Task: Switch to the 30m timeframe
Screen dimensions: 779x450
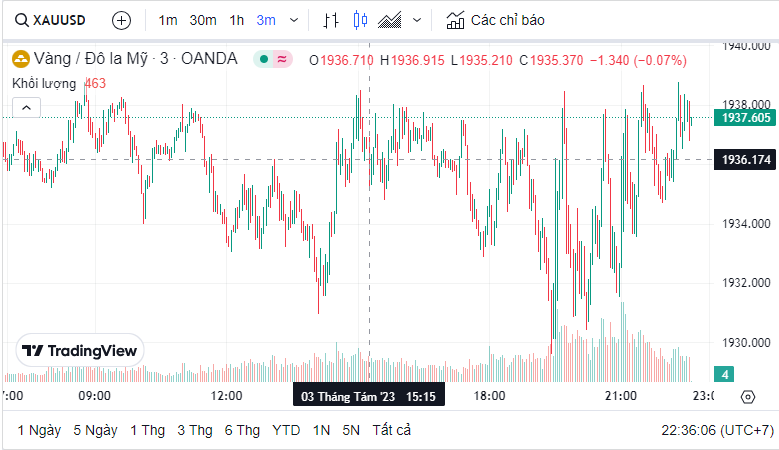Action: click(203, 20)
